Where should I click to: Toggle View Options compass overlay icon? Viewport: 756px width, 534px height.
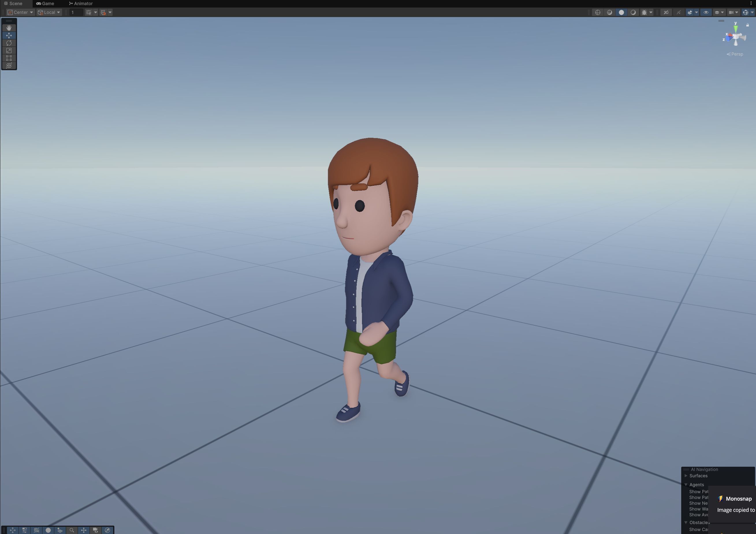pyautogui.click(x=107, y=530)
